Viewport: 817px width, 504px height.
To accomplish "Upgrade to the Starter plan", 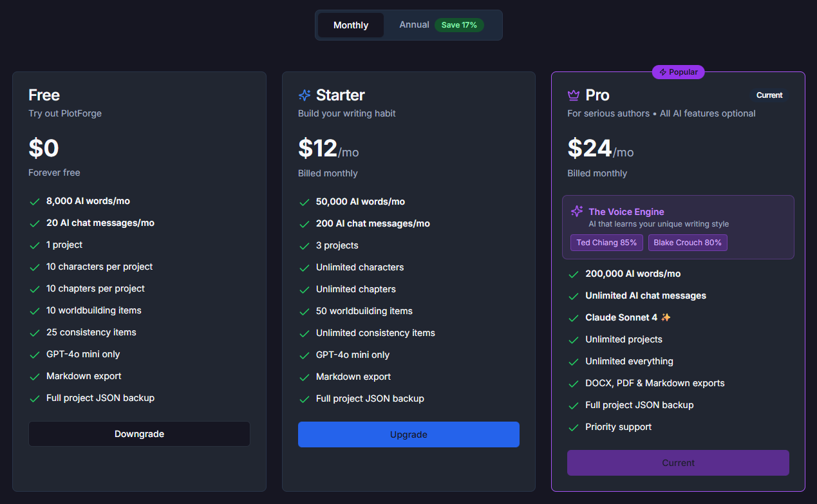I will 408,434.
